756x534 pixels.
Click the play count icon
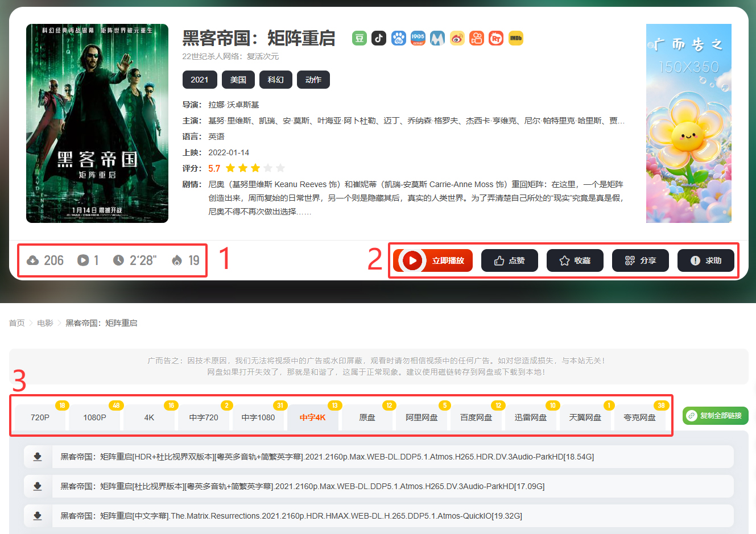point(83,260)
